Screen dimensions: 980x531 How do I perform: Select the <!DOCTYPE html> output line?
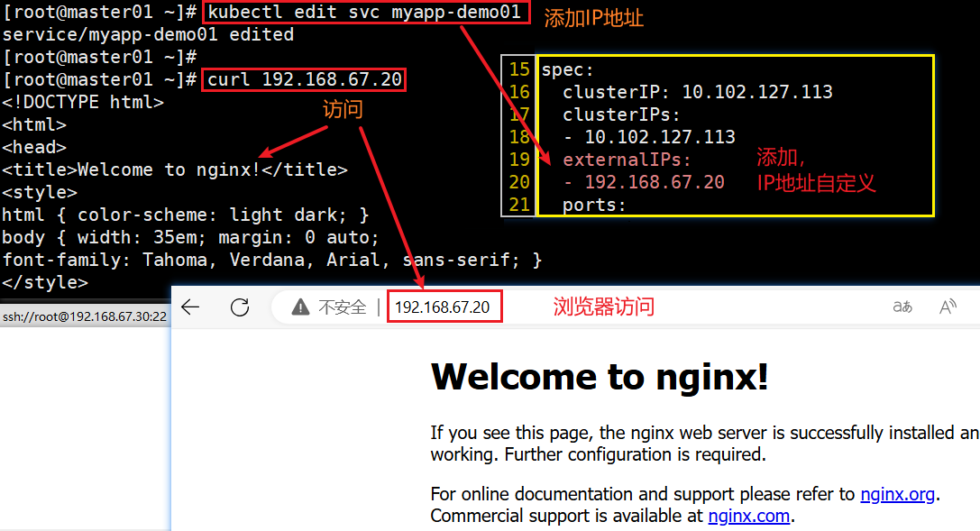[x=83, y=102]
